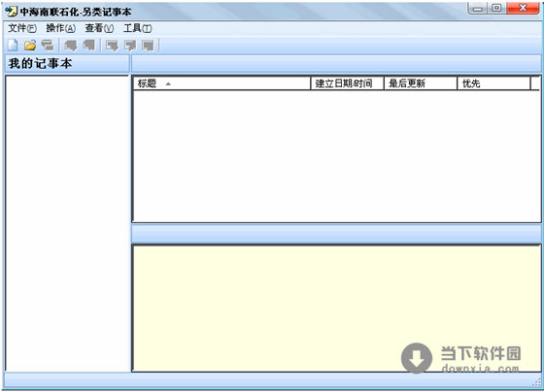This screenshot has height=392, width=544.
Task: Click the 最后更新 column header
Action: 421,83
